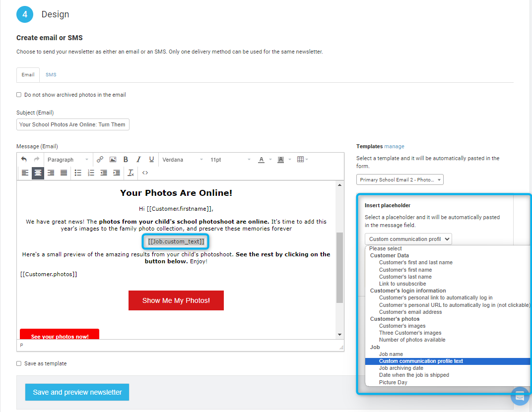The height and width of the screenshot is (412, 532).
Task: Tick Do not show archived photos
Action: [x=19, y=95]
